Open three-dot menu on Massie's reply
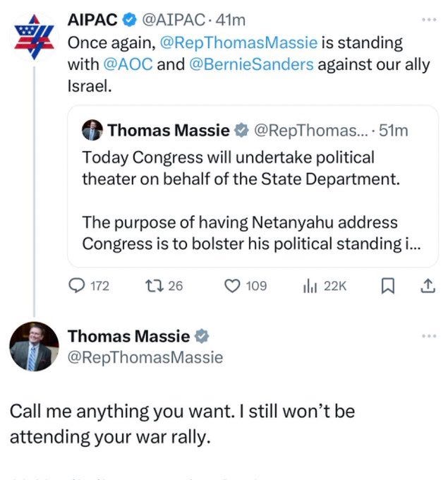Screen dimensions: 448x480 coord(429,336)
